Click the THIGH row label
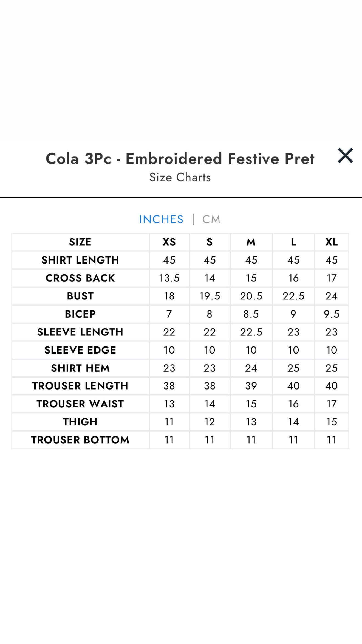 [x=80, y=422]
